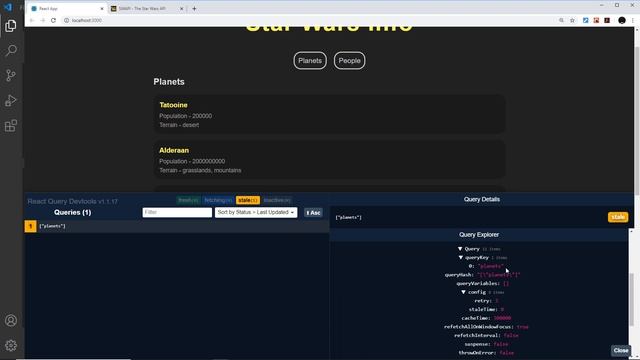Collapse the Query node in explorer
The width and height of the screenshot is (640, 360).
pyautogui.click(x=460, y=249)
